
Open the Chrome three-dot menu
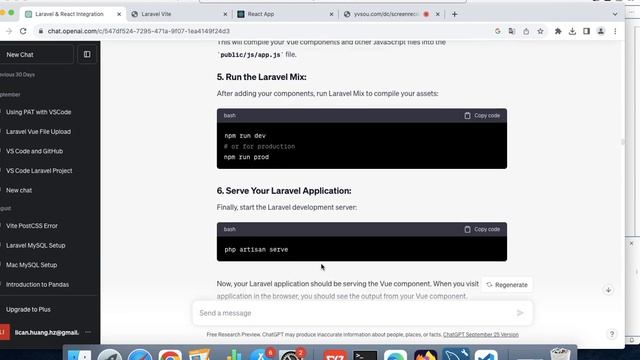click(x=615, y=31)
